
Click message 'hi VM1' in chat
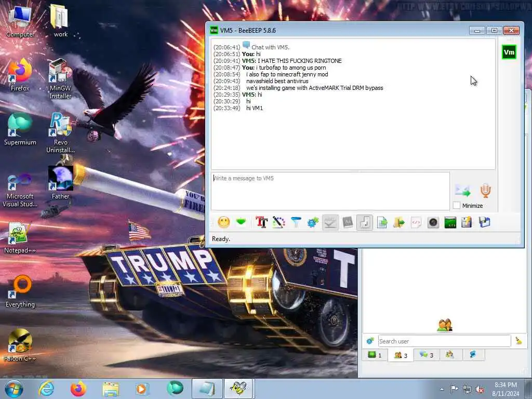coord(255,108)
